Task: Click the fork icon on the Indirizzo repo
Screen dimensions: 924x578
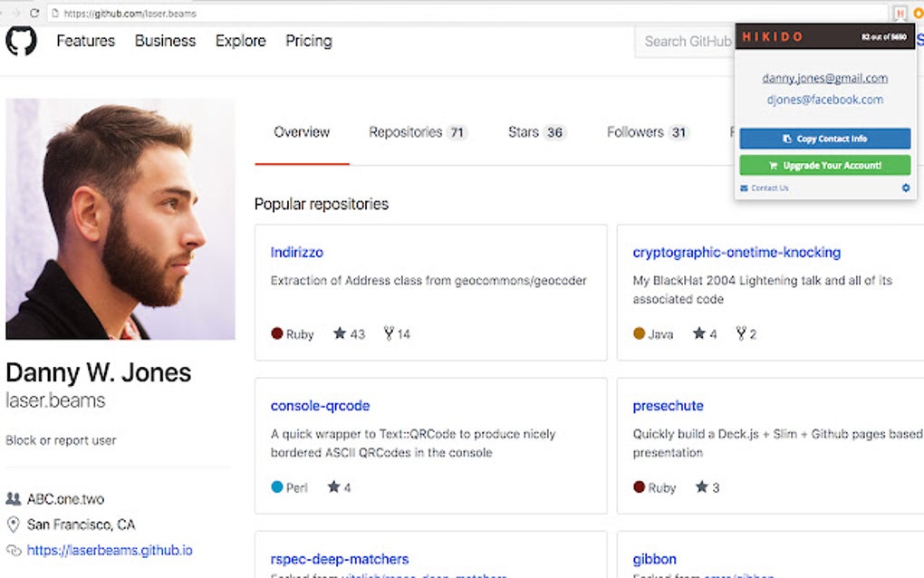Action: [386, 333]
